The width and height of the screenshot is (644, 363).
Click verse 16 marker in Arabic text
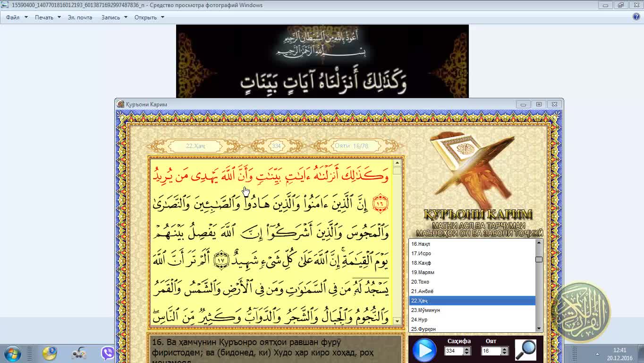coord(380,204)
